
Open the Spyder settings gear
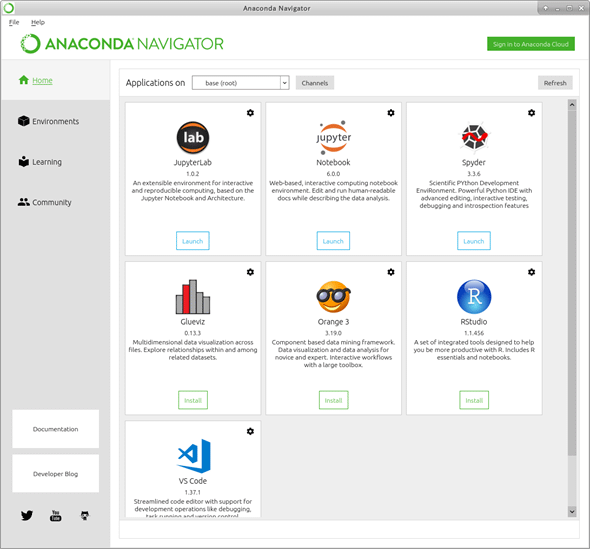[x=531, y=113]
